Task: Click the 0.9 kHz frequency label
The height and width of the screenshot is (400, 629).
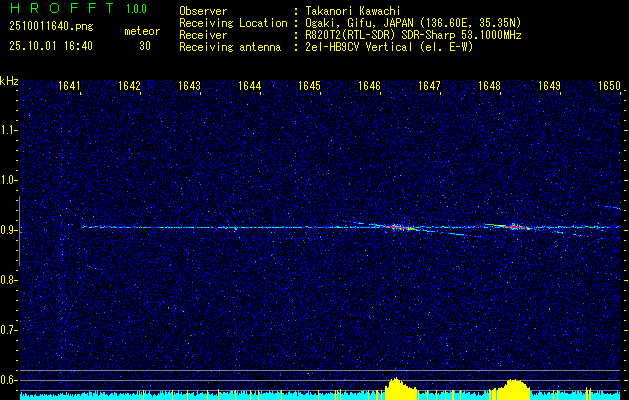Action: click(x=8, y=230)
